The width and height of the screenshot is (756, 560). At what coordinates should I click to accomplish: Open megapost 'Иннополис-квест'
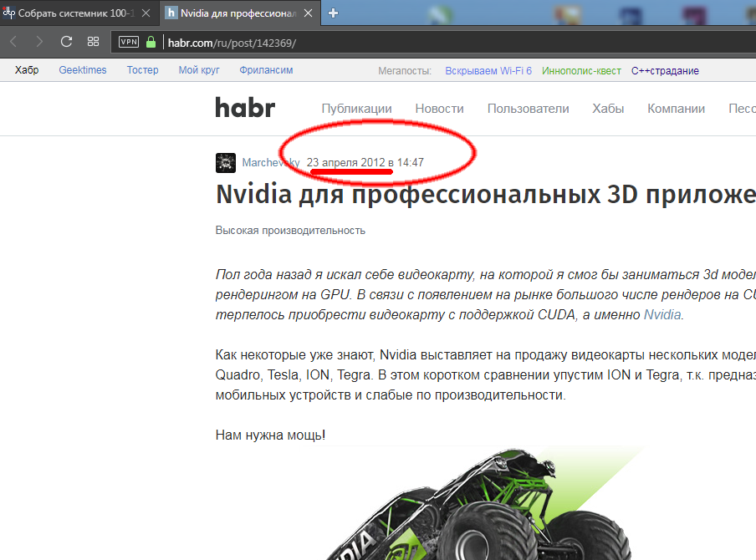(581, 71)
